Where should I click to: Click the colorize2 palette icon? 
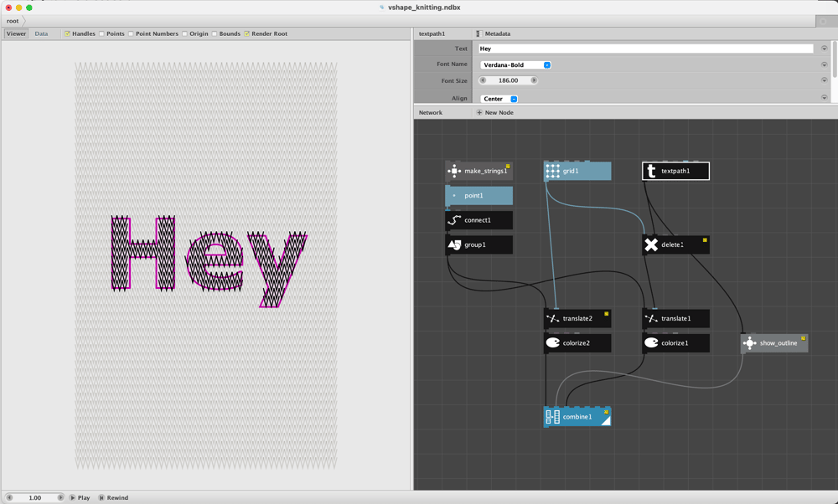[x=552, y=342]
